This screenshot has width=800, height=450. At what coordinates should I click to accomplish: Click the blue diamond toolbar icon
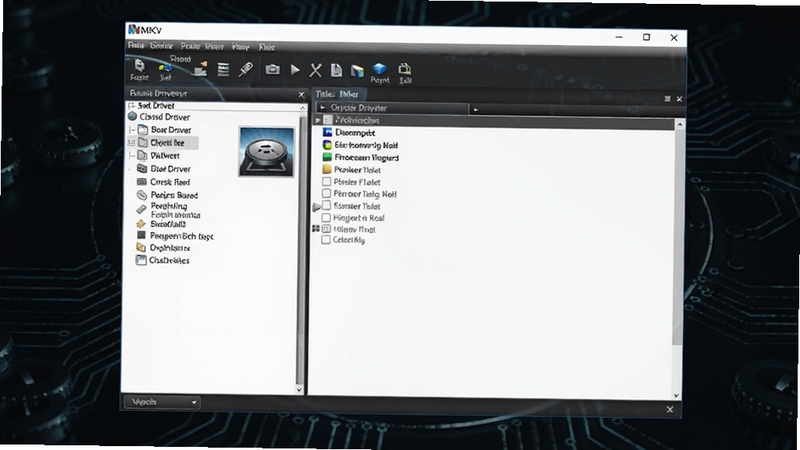(x=380, y=68)
